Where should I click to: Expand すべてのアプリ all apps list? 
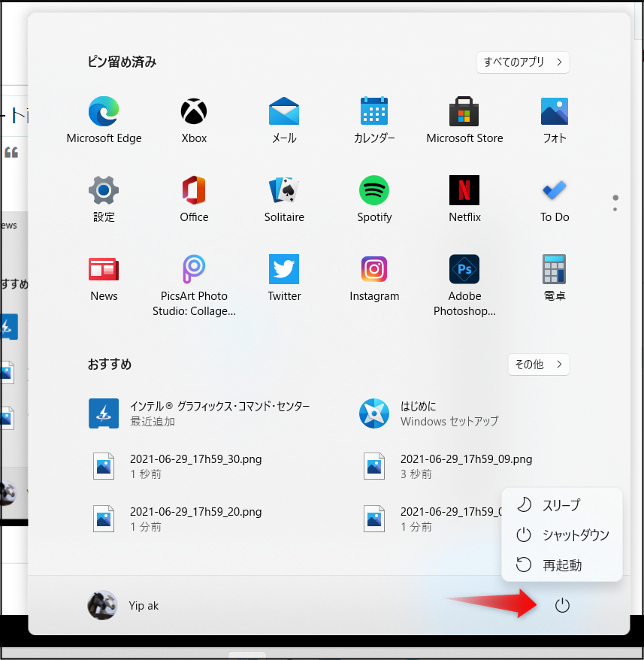522,62
